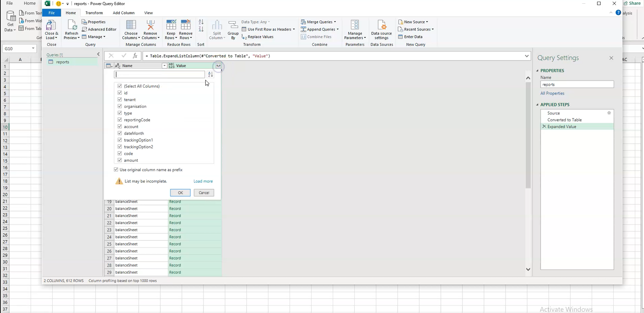
Task: Select the Split Column tool
Action: tap(217, 30)
